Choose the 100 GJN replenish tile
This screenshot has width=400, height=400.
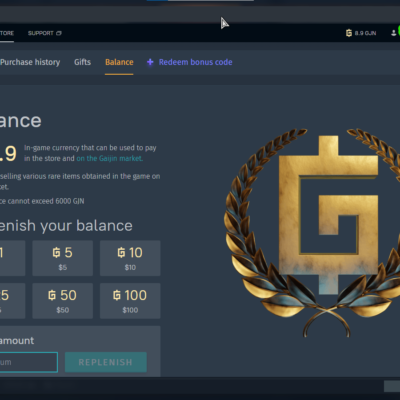coord(130,301)
